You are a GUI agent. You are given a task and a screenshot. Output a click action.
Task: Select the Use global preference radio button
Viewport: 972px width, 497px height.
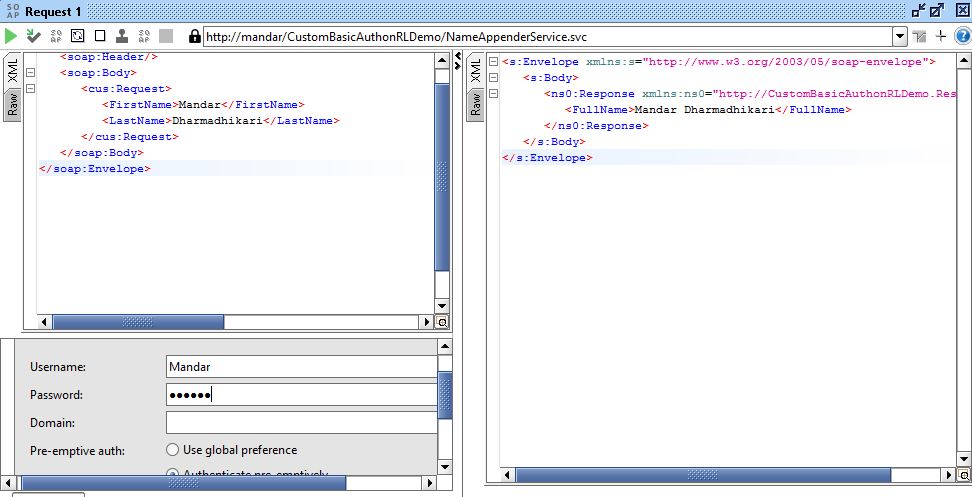coord(172,449)
